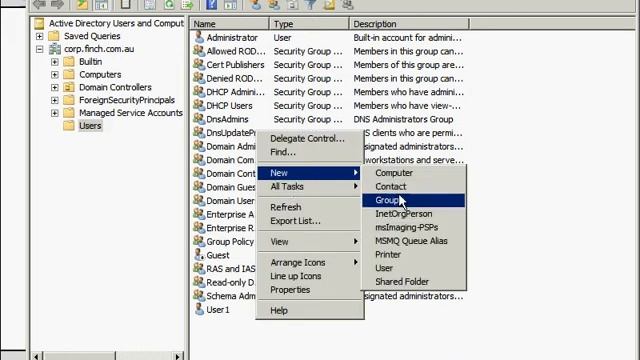The height and width of the screenshot is (360, 640).
Task: Click 'DNS Administrators Group' description
Action: click(403, 119)
